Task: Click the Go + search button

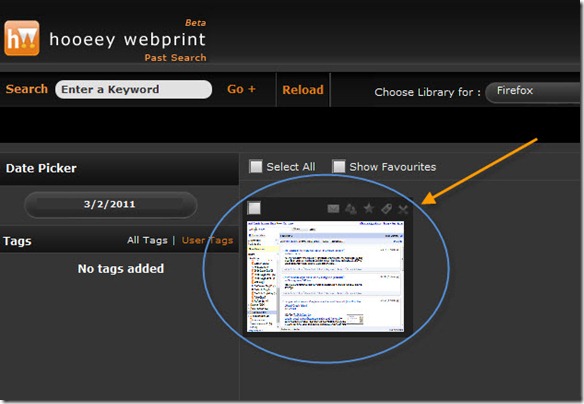Action: click(x=241, y=89)
